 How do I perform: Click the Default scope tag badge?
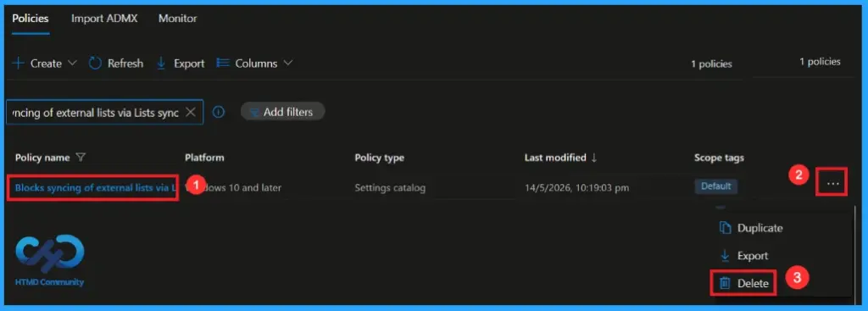715,186
